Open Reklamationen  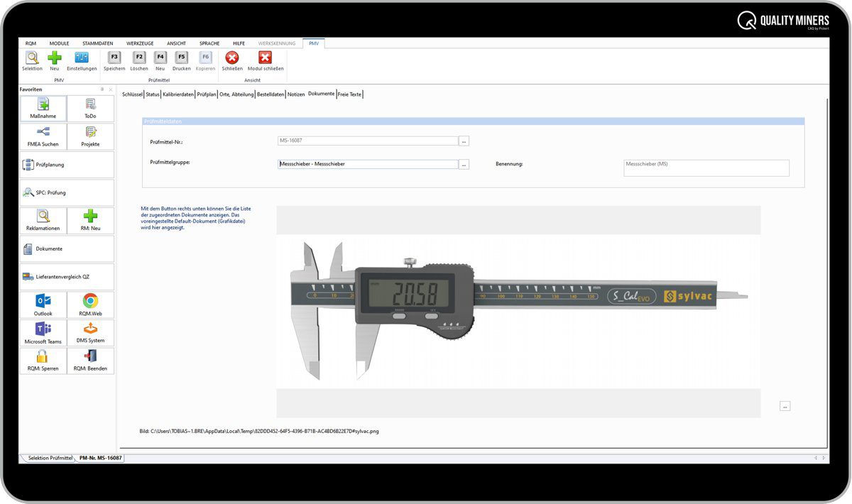click(43, 221)
